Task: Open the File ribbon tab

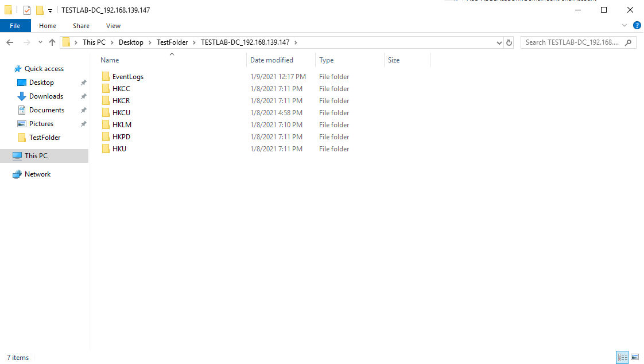Action: 15,25
